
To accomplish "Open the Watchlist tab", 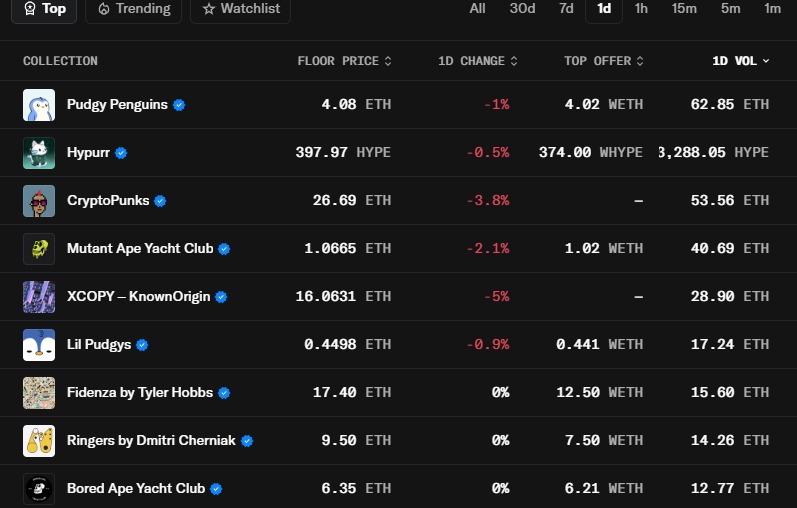I will tap(241, 9).
